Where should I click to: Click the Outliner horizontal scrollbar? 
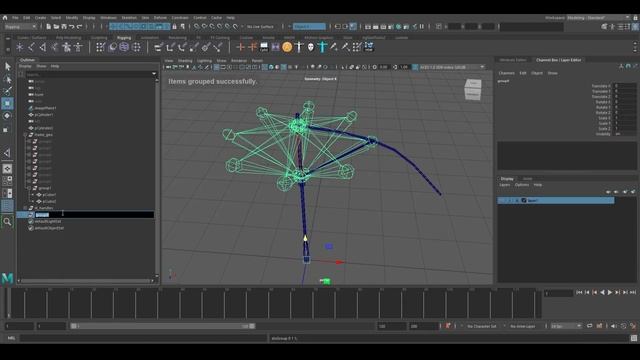click(86, 281)
